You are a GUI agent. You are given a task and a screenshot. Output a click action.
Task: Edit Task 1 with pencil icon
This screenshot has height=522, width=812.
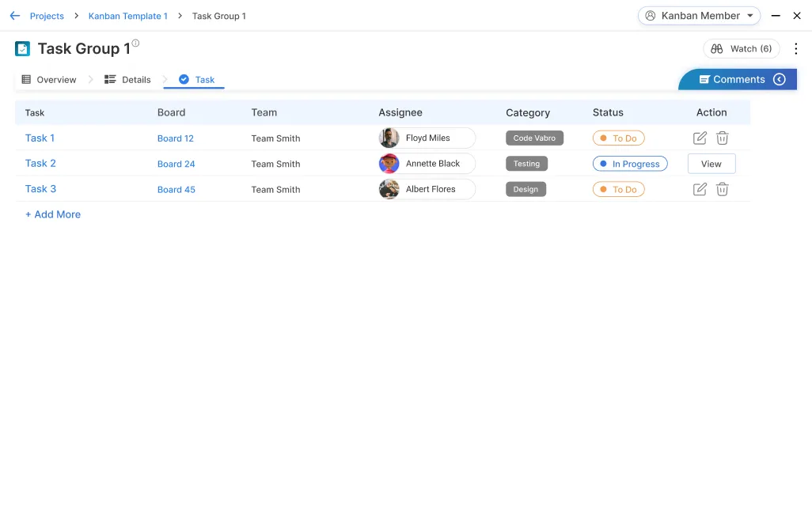pyautogui.click(x=700, y=138)
